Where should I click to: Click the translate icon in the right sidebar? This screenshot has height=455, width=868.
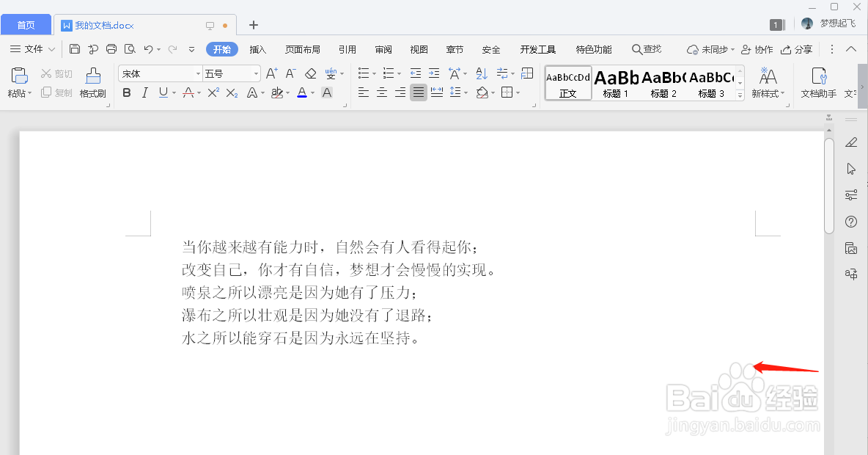[851, 273]
